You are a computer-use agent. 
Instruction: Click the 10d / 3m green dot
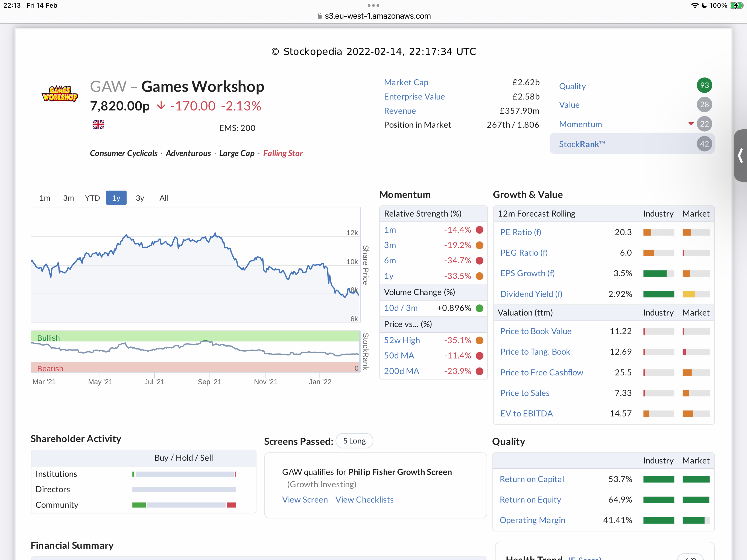(x=480, y=308)
